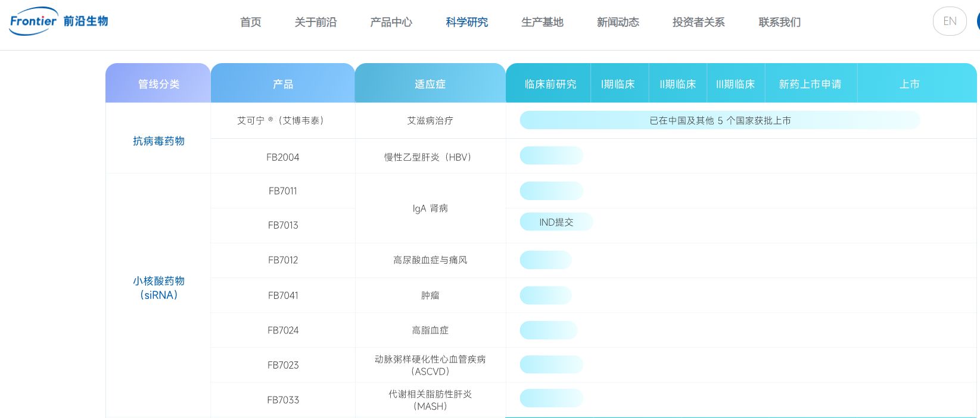Image resolution: width=980 pixels, height=418 pixels.
Task: Open the 首页 menu item
Action: [250, 22]
